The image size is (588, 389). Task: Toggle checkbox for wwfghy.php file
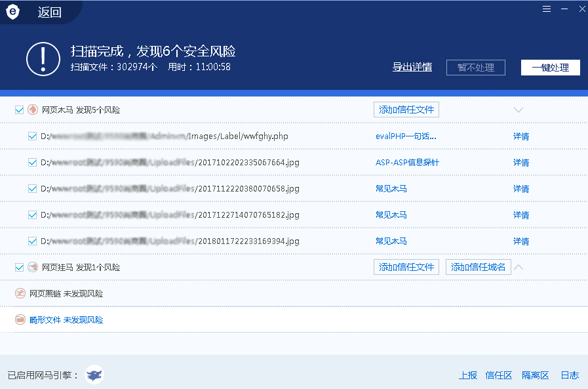tap(32, 136)
